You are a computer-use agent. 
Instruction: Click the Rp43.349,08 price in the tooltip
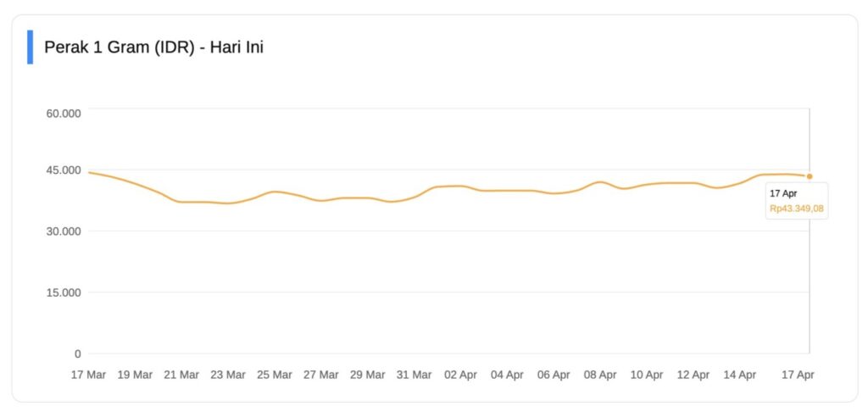797,209
